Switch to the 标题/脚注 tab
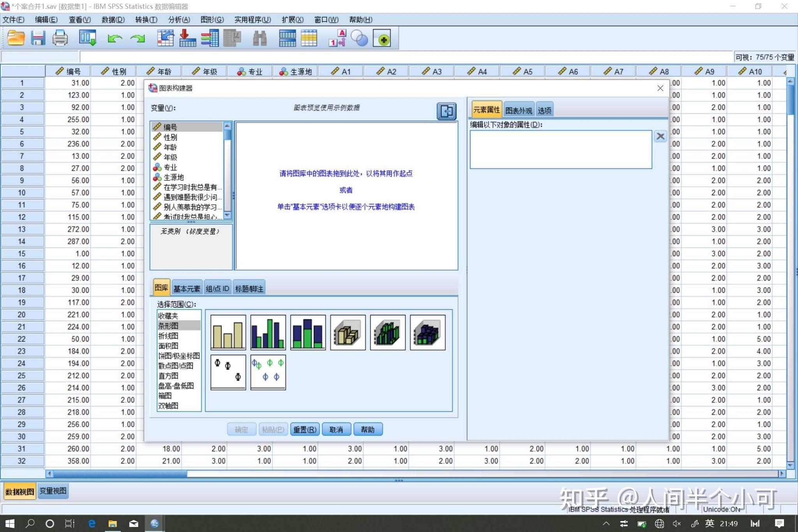The image size is (798, 532). pos(249,288)
